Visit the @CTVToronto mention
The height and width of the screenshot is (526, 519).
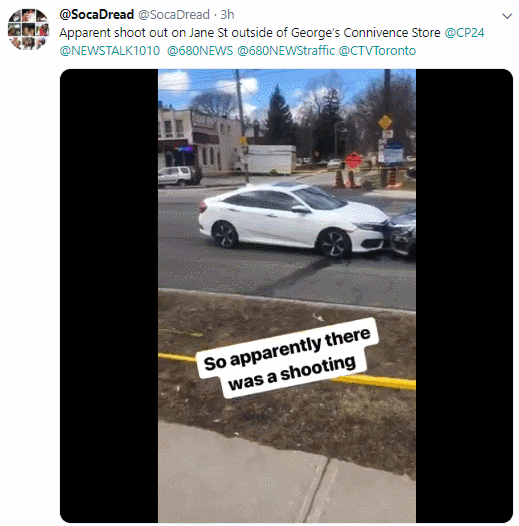click(x=377, y=51)
